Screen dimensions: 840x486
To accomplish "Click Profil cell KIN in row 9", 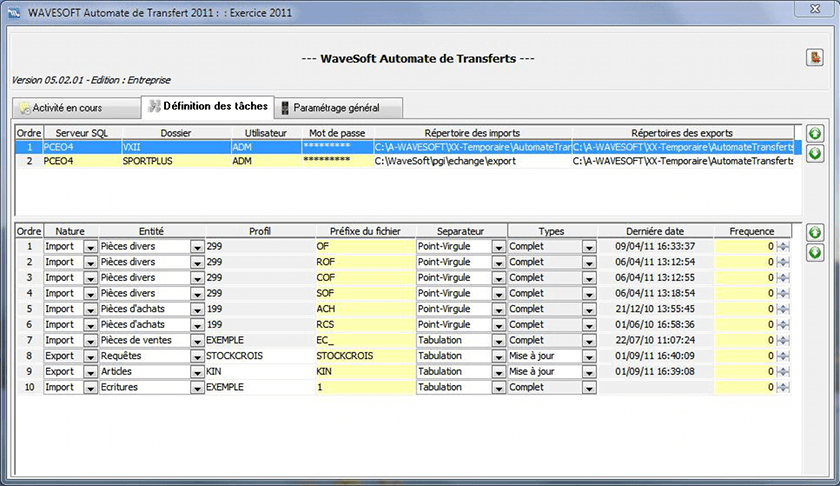I will click(260, 371).
